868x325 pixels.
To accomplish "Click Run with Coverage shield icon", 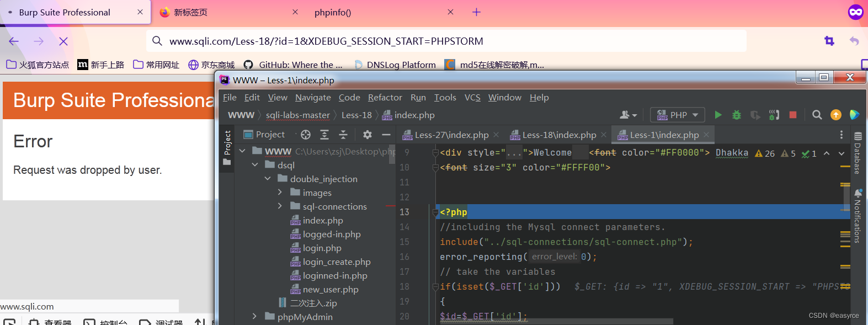I will point(755,115).
